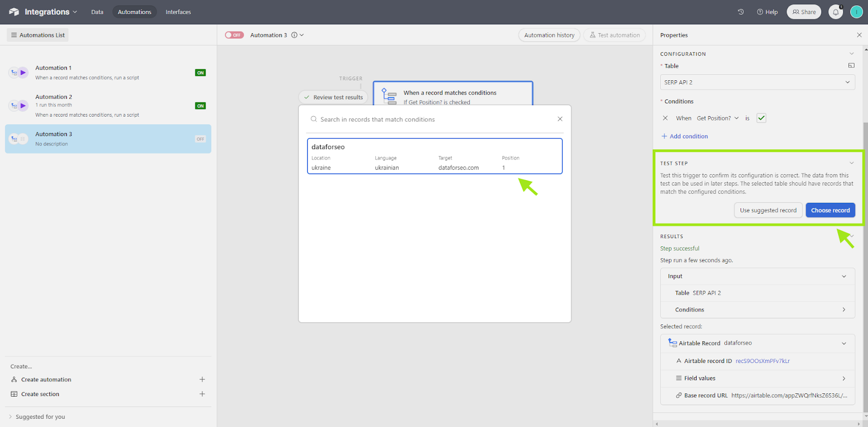Collapse the Airtable Record dataforseo section
This screenshot has height=427, width=868.
844,343
